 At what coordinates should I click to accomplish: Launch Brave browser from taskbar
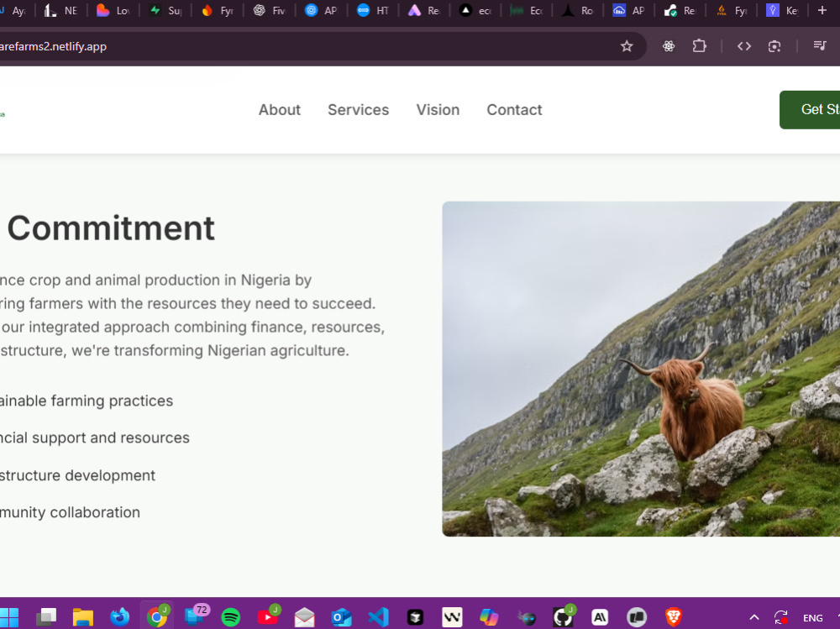[674, 617]
